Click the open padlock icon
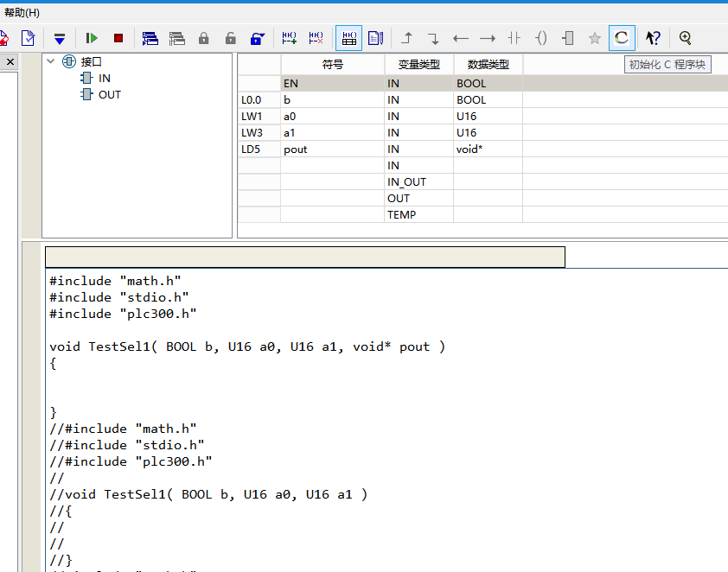Screen dimensions: 728x572 click(230, 38)
